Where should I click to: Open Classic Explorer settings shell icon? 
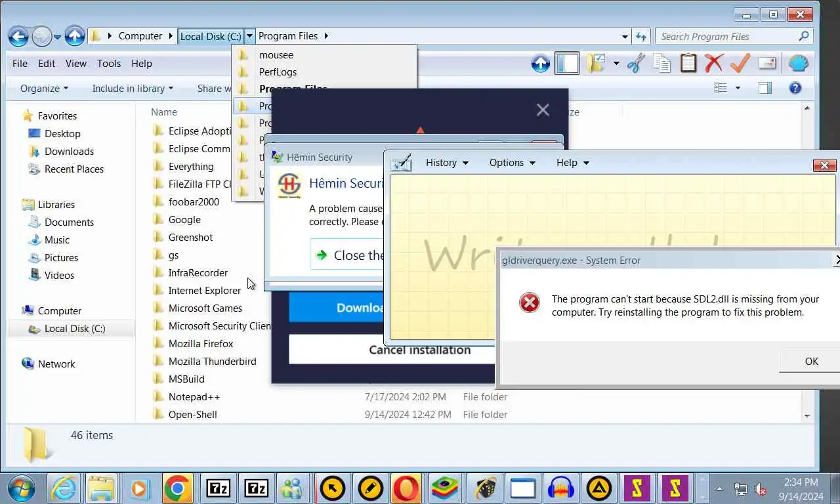click(798, 64)
